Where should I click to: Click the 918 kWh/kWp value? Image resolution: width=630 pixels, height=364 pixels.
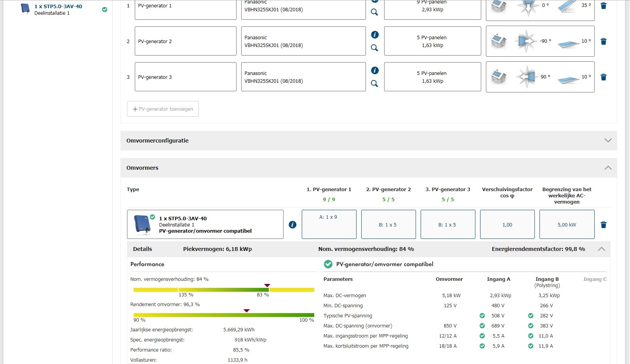(x=251, y=340)
